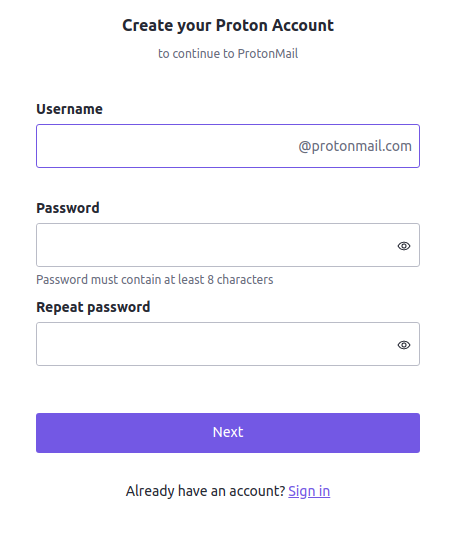Screen dimensions: 455x533
Task: Click the word Proton in the heading
Action: (242, 25)
